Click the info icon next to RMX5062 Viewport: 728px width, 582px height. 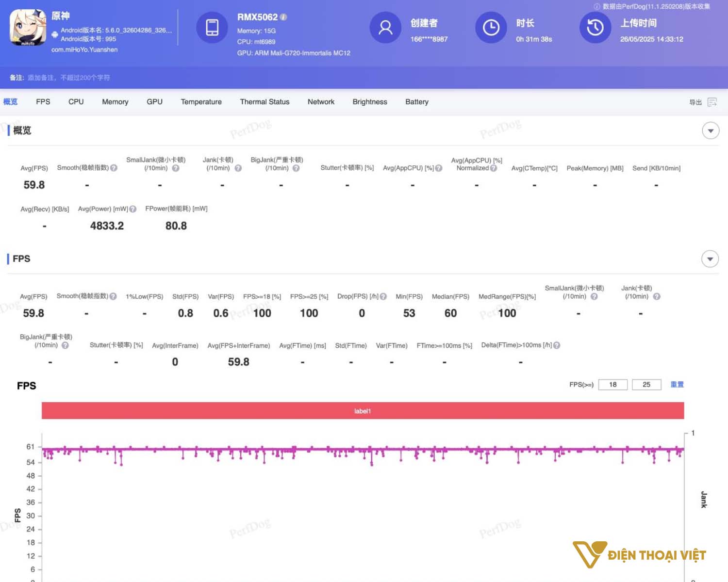[x=283, y=17]
